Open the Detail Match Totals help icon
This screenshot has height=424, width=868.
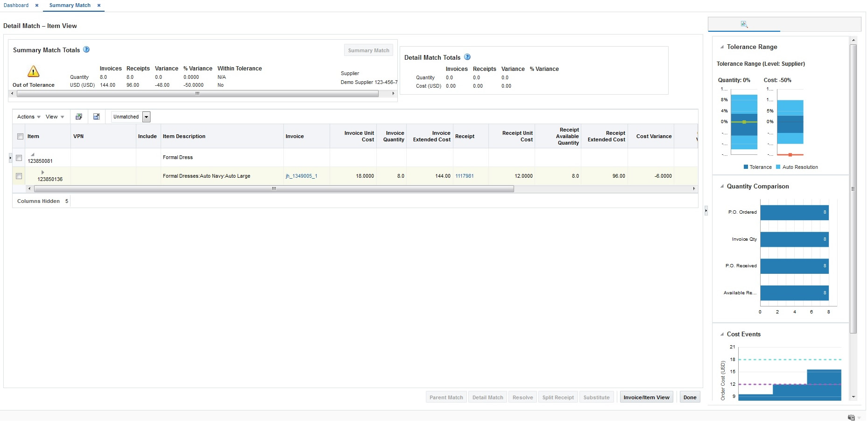[x=467, y=57]
